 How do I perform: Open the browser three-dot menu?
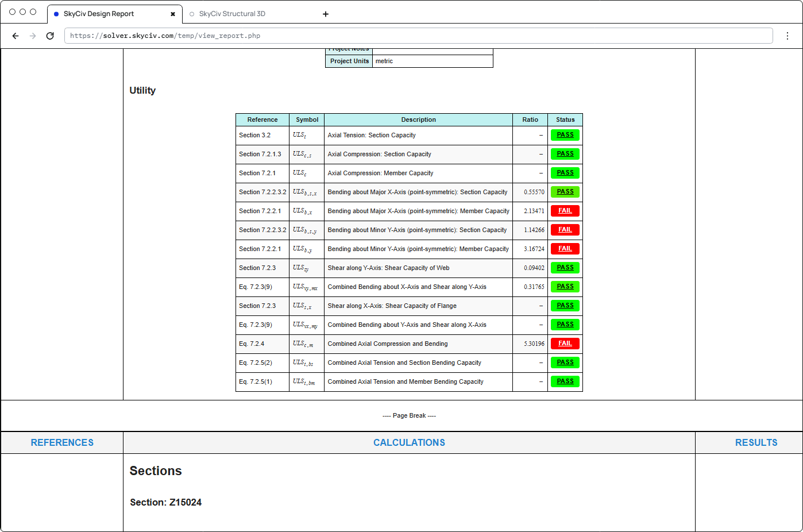pos(787,36)
